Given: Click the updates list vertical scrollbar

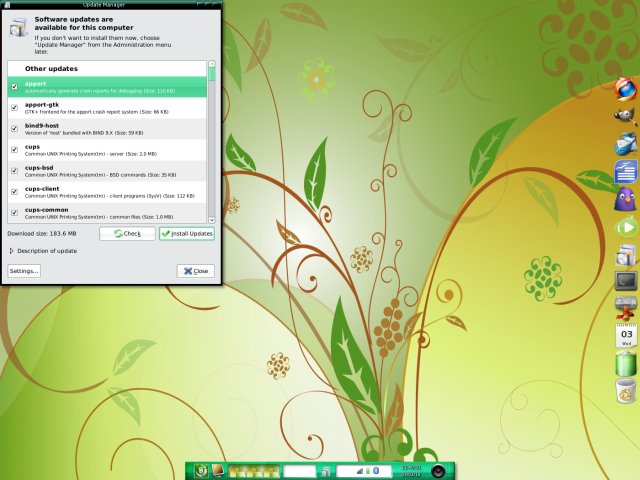Looking at the screenshot, I should 211,140.
